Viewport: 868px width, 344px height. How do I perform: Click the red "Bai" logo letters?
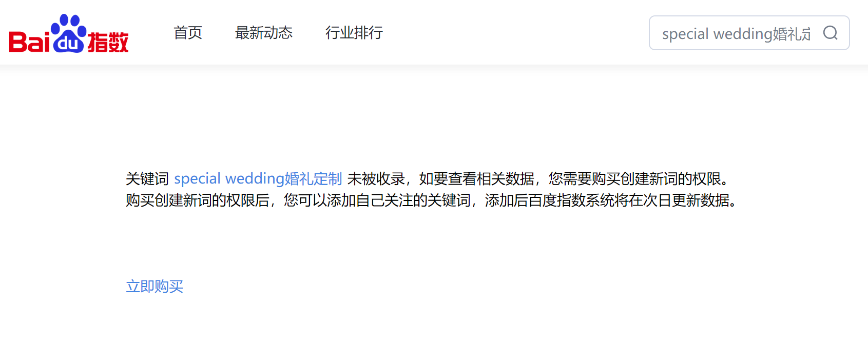click(x=29, y=42)
